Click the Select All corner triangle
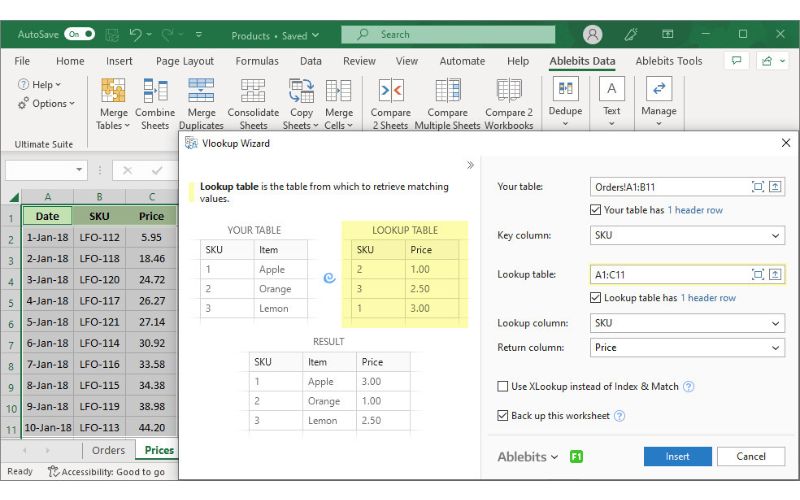800x500 pixels. [x=13, y=197]
